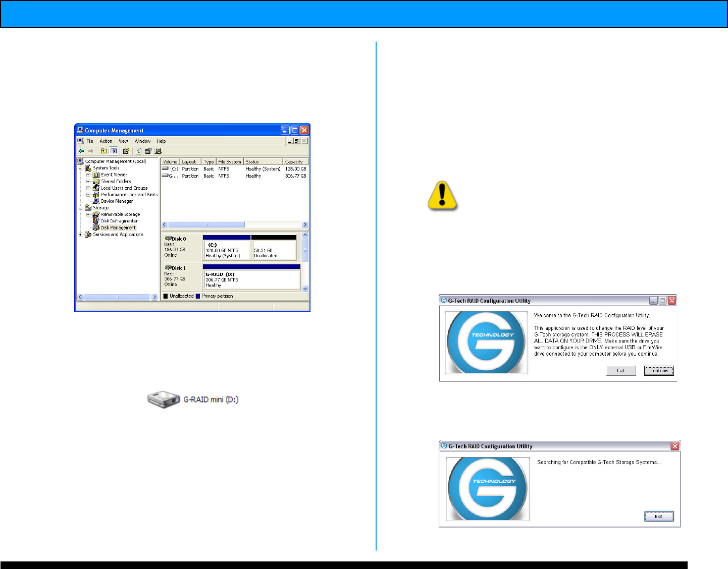
Task: Select the Disk Defragmenter icon in the tree
Action: pos(96,221)
